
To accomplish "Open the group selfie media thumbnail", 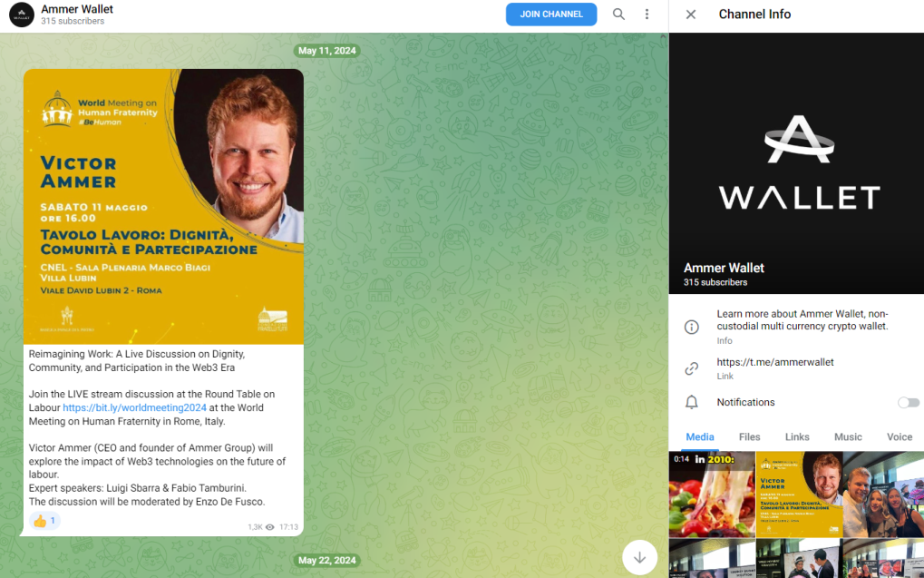I will point(883,495).
